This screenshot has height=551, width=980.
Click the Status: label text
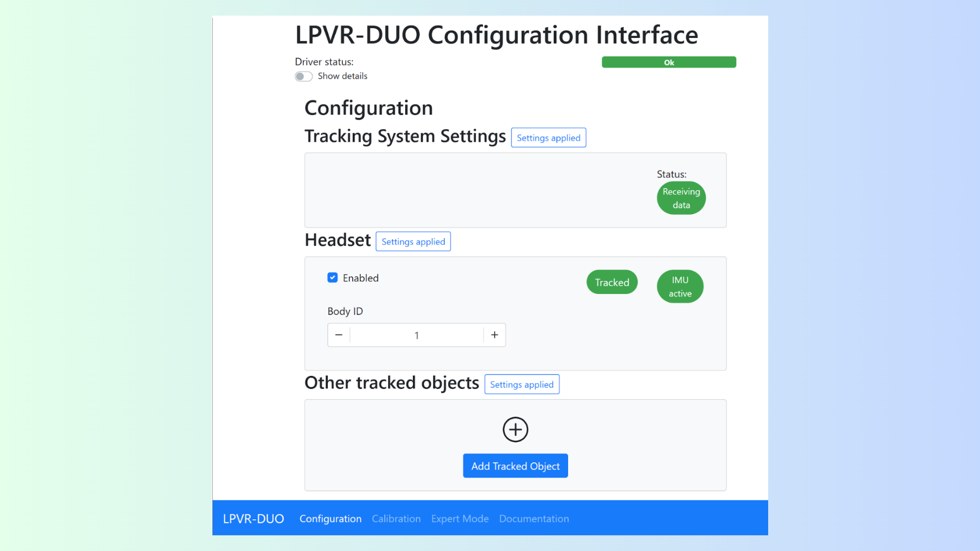[x=672, y=174]
